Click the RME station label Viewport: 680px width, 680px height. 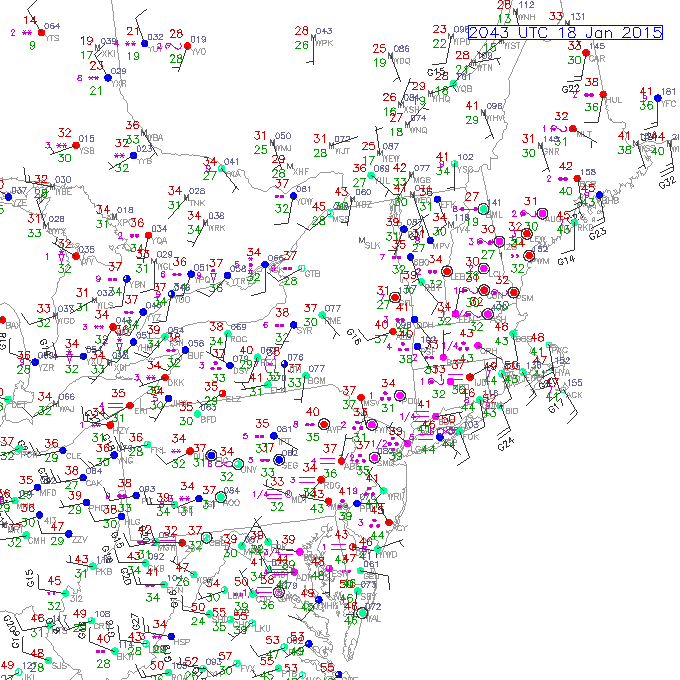(333, 320)
